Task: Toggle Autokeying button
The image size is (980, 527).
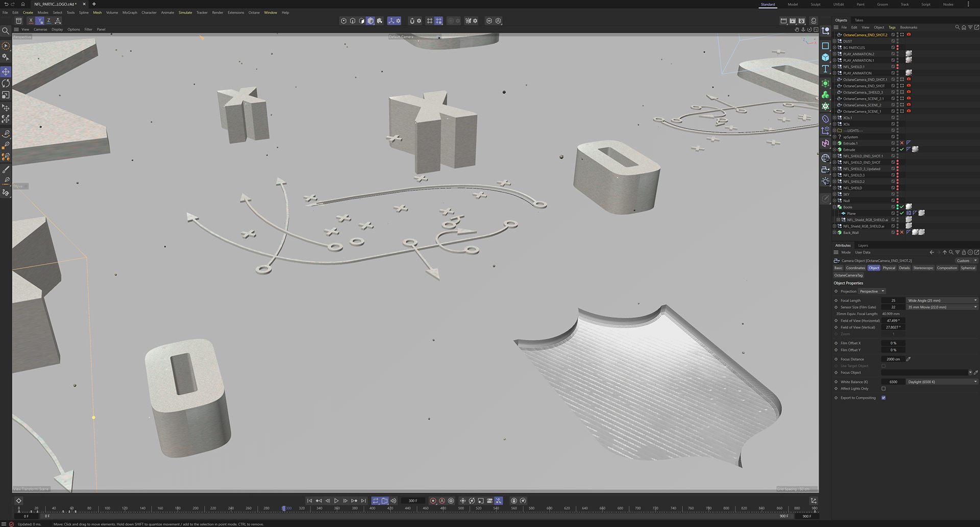Action: click(x=442, y=501)
